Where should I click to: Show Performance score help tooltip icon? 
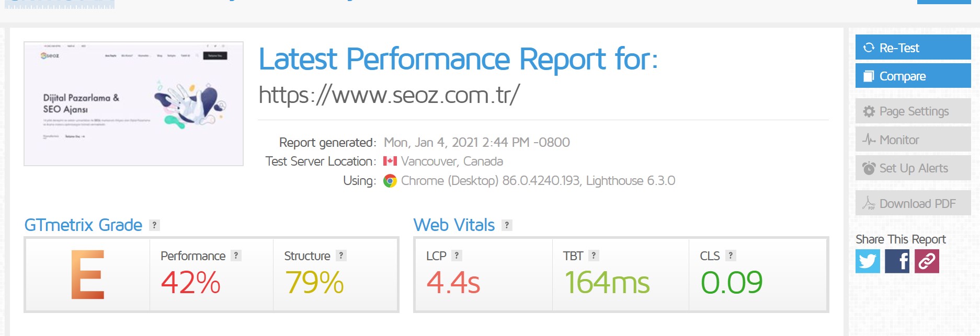pyautogui.click(x=236, y=256)
